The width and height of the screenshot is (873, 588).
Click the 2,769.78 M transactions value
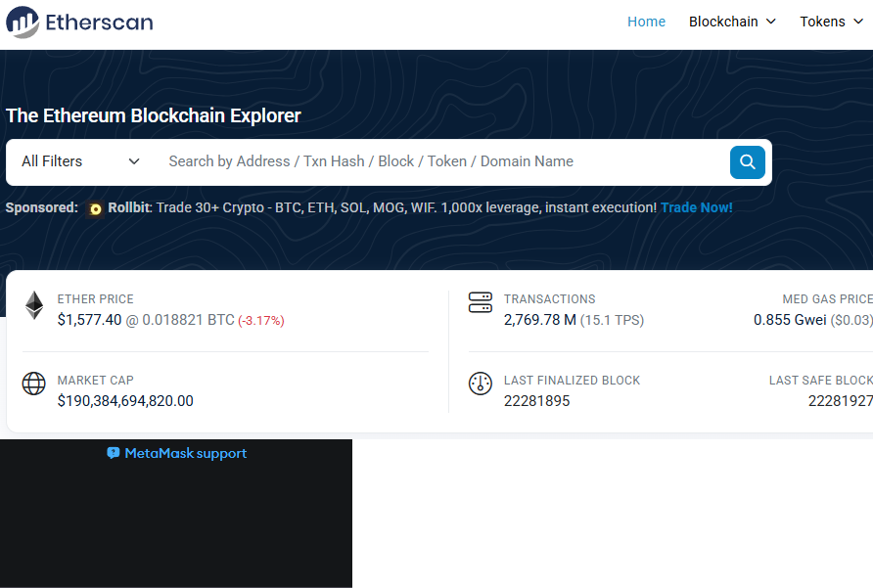[539, 320]
